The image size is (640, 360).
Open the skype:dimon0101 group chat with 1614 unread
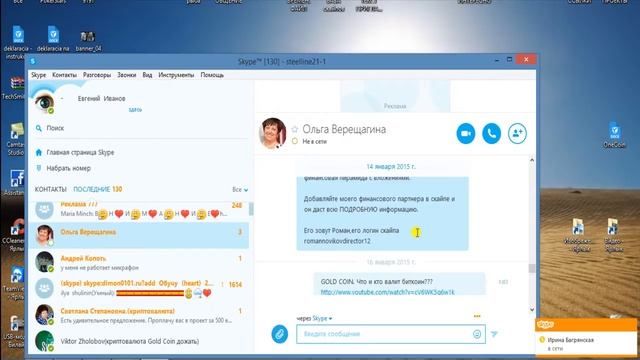pyautogui.click(x=139, y=288)
